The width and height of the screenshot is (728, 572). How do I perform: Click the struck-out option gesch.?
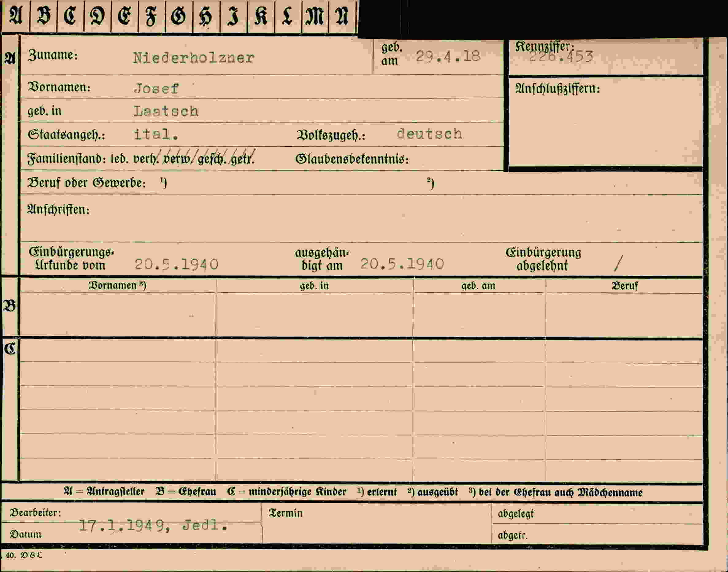[212, 159]
